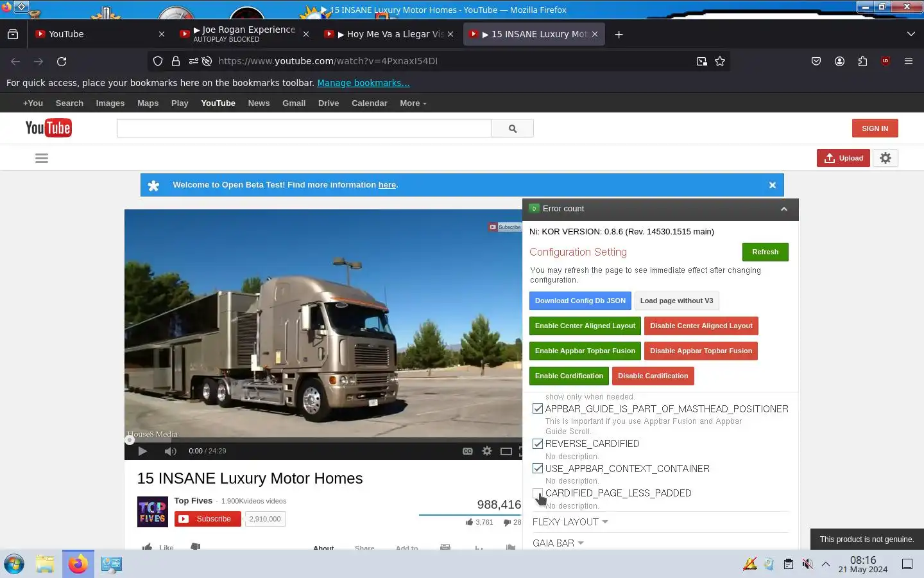Open the hamburger guide menu icon
The image size is (924, 578).
tap(42, 158)
